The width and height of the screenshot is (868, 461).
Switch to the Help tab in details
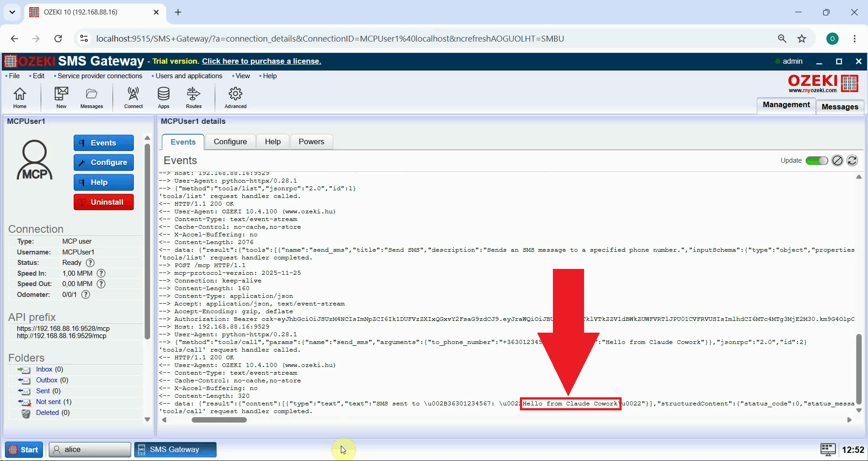[273, 141]
